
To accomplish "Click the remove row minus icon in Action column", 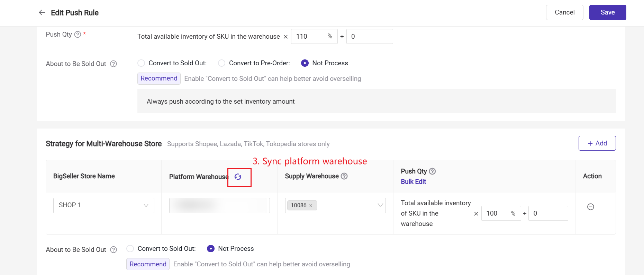I will pos(591,207).
